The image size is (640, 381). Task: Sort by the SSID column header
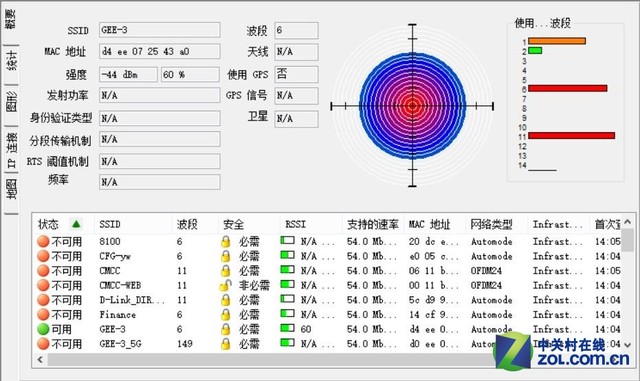coord(133,224)
